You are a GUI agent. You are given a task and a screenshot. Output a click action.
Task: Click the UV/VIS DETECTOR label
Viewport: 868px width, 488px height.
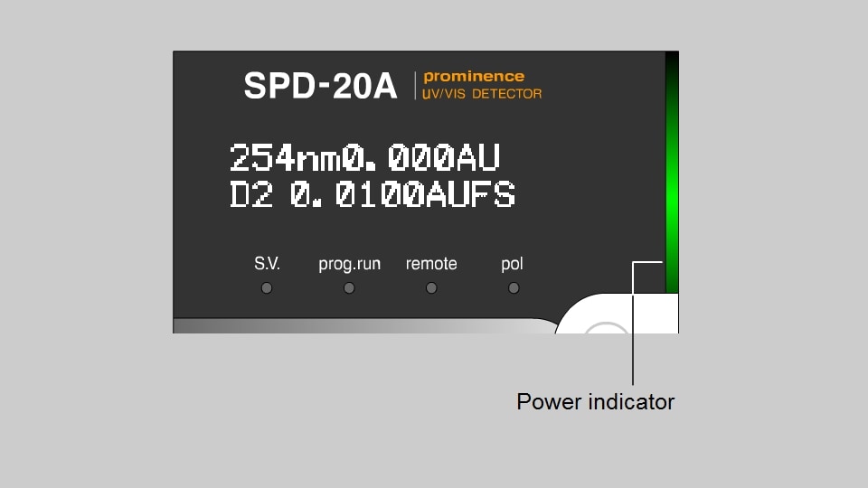click(482, 94)
